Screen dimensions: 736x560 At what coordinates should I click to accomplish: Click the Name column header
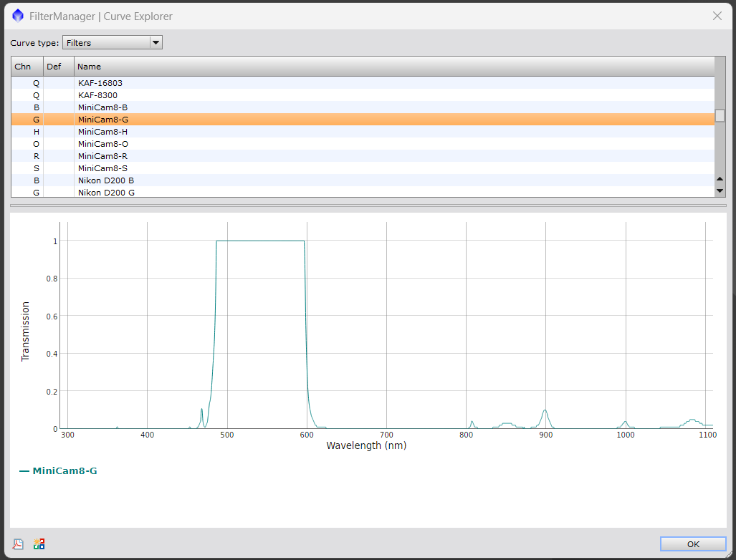point(394,67)
